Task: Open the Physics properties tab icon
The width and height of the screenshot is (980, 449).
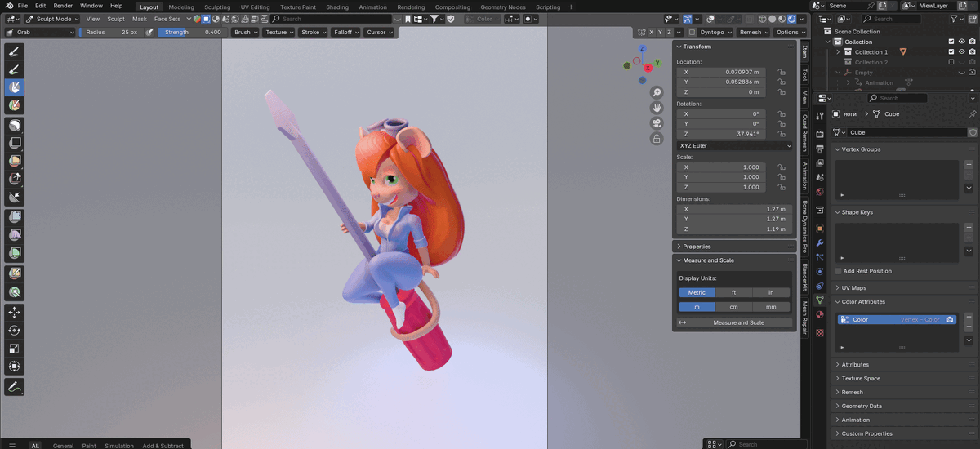Action: point(820,272)
